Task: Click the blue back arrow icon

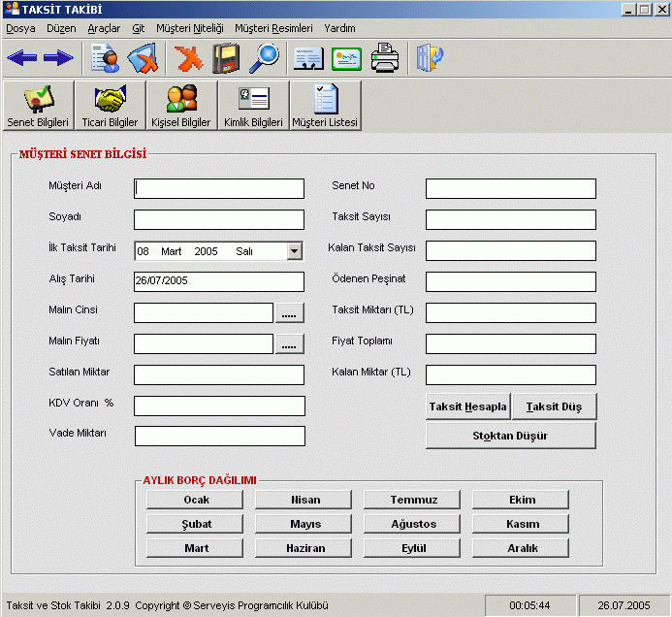Action: coord(21,59)
